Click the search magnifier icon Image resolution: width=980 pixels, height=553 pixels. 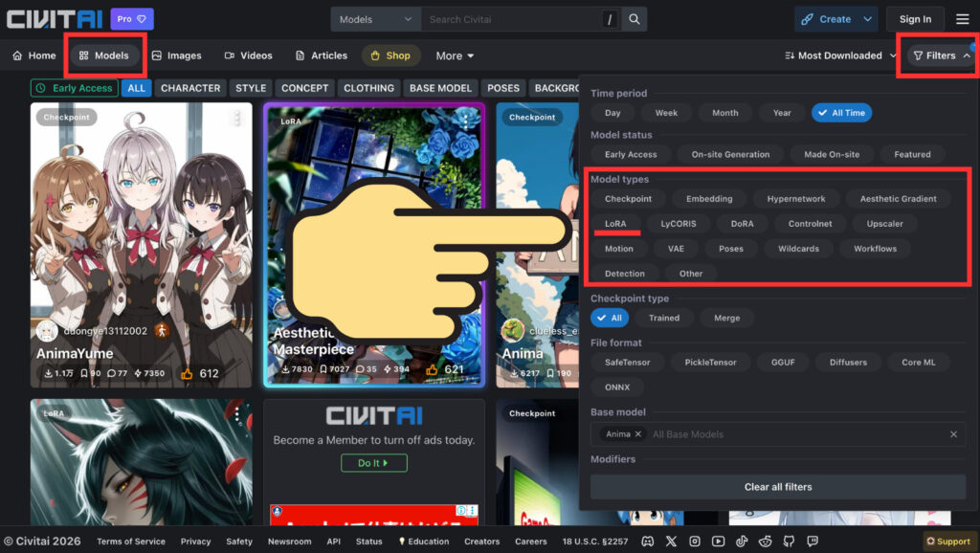tap(634, 19)
